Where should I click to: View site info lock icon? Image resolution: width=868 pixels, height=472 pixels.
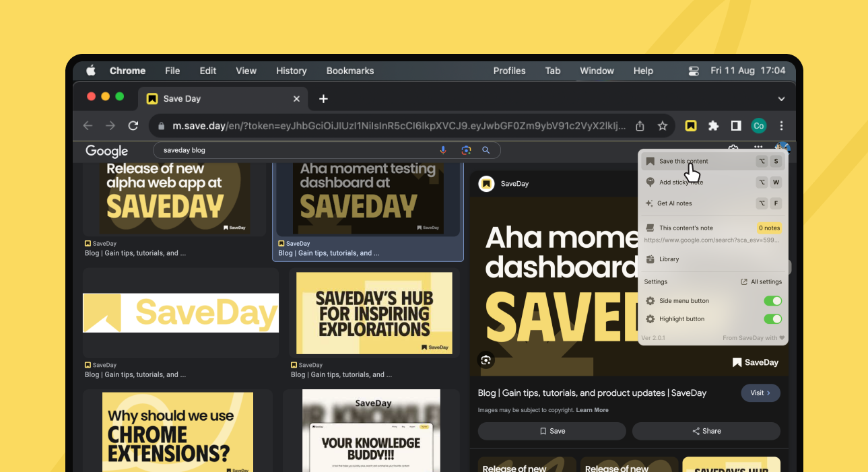(x=161, y=126)
